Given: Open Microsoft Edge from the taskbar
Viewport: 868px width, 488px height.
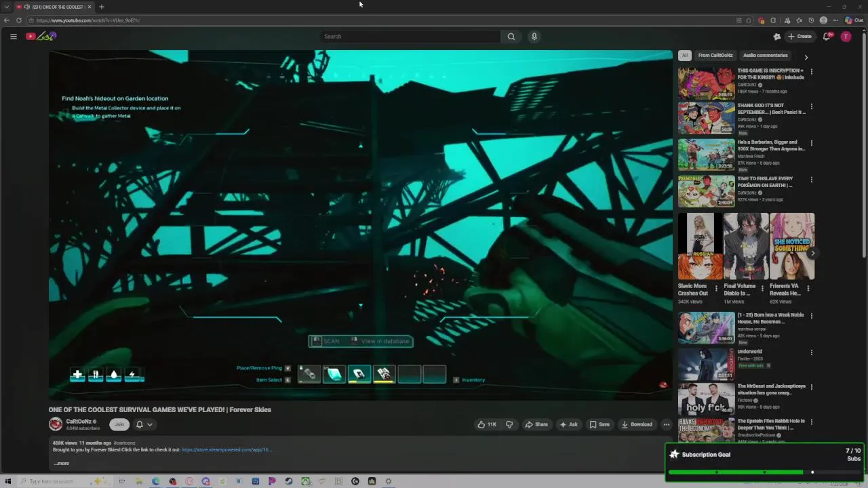Looking at the screenshot, I should coord(156,482).
